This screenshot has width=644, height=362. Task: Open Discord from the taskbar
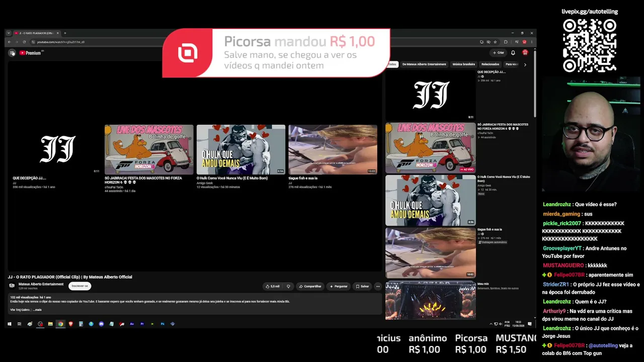(x=101, y=324)
